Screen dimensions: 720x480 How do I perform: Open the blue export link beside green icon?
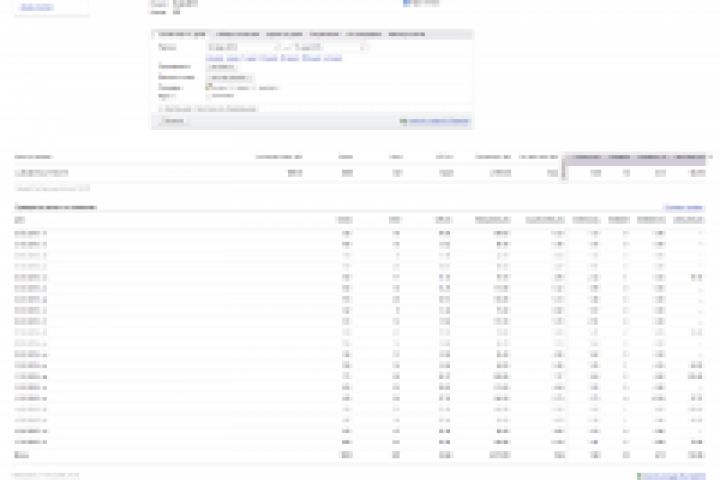pos(439,121)
